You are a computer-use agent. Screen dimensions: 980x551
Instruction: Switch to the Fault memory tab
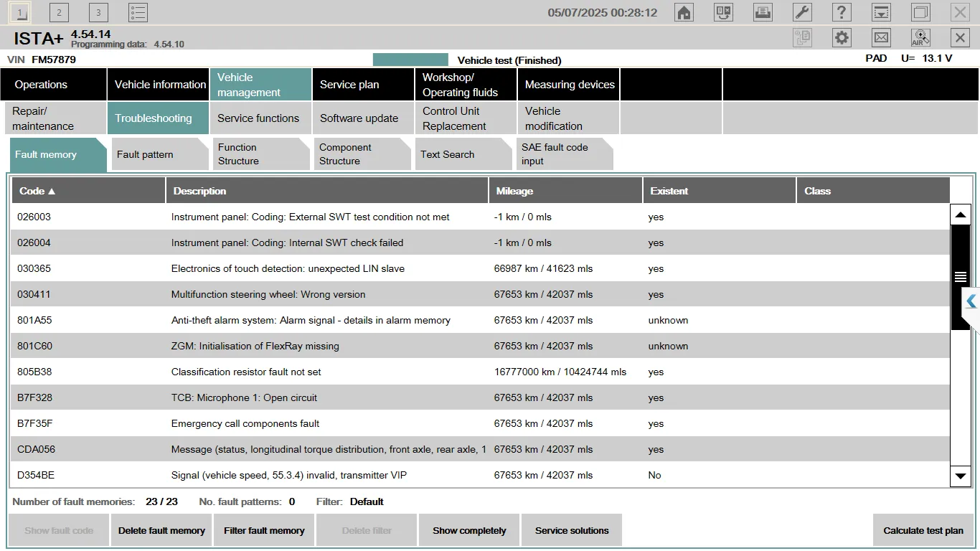(x=58, y=154)
